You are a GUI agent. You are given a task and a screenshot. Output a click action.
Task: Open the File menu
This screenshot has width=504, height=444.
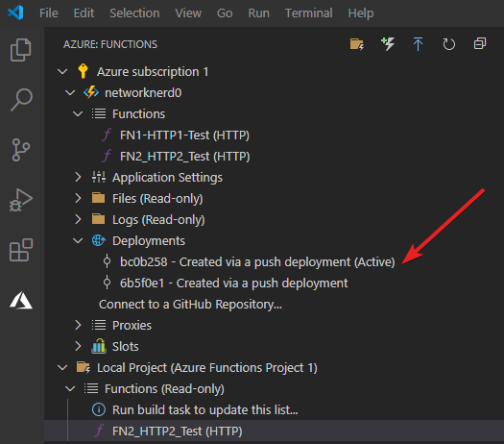click(x=49, y=13)
